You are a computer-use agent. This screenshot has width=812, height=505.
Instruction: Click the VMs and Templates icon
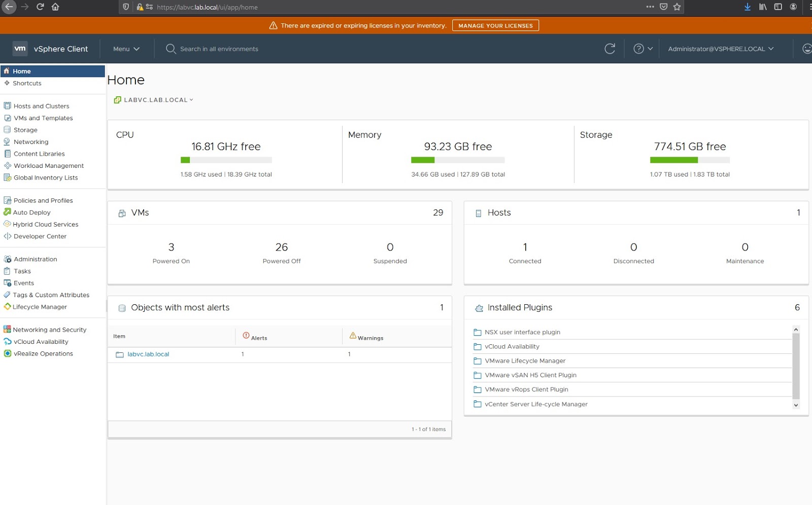[7, 118]
